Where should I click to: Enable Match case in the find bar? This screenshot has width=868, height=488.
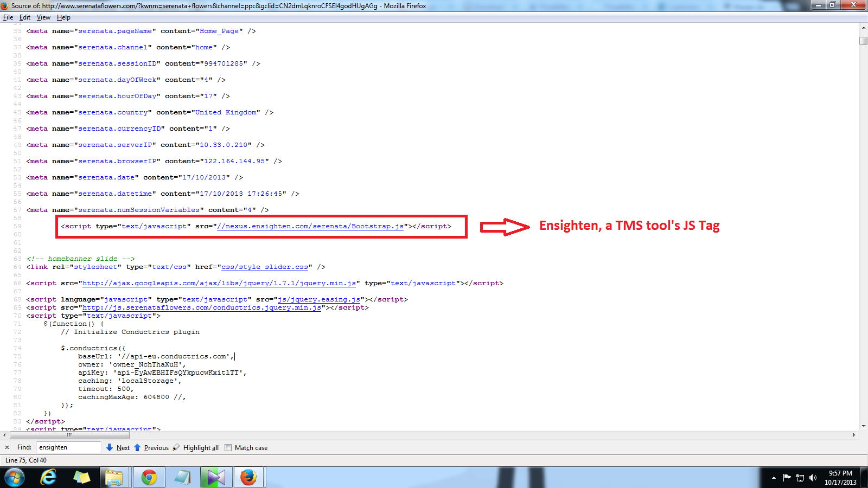(229, 447)
